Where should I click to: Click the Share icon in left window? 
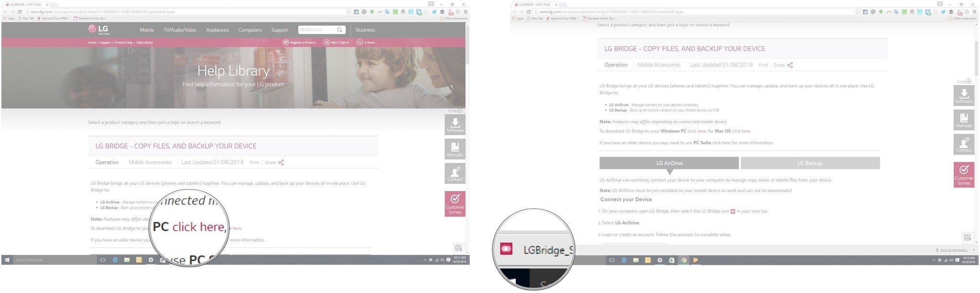[281, 163]
